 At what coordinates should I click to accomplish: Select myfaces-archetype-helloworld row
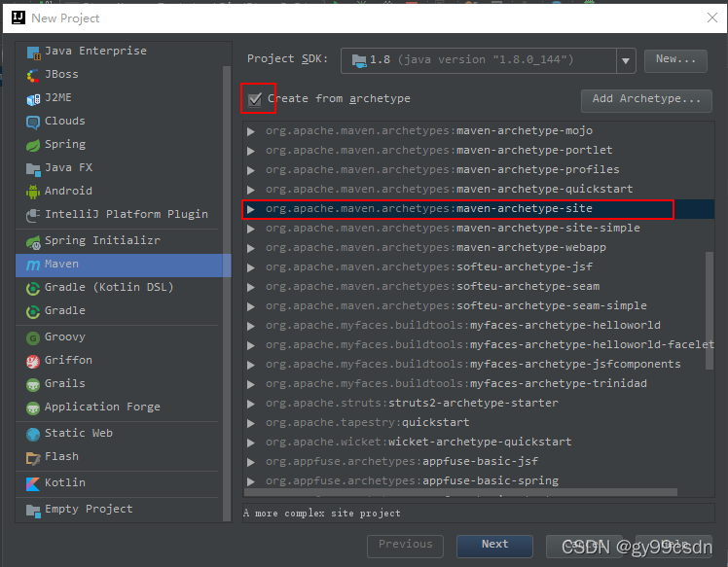click(478, 326)
